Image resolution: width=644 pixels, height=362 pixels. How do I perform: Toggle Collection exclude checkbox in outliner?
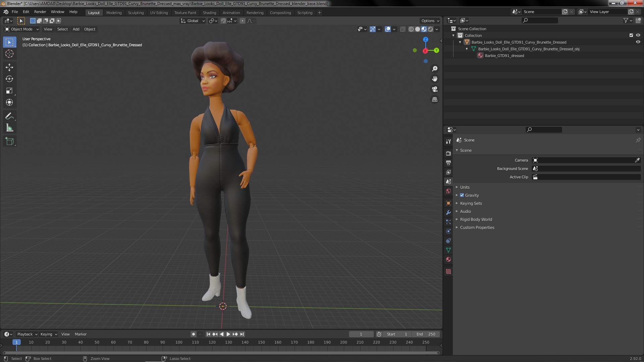(x=631, y=35)
